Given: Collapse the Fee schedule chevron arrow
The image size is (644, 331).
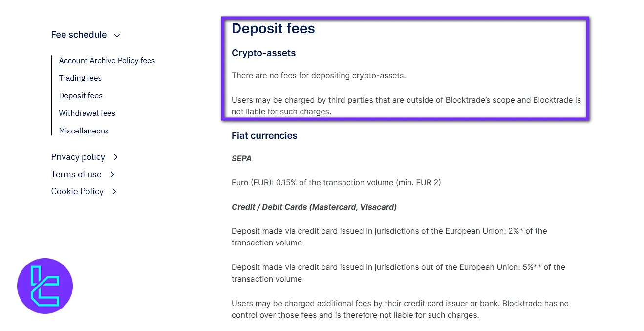Looking at the screenshot, I should [117, 35].
